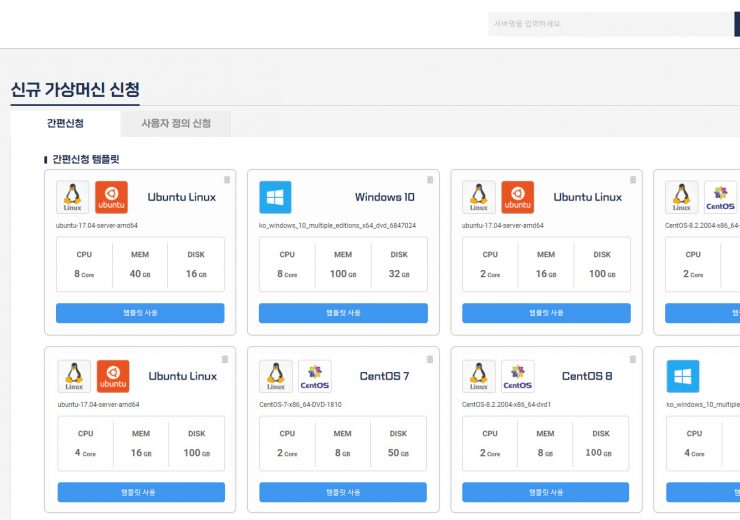Image resolution: width=740 pixels, height=520 pixels.
Task: Open the 사용자 정의 신청 tab
Action: point(176,123)
